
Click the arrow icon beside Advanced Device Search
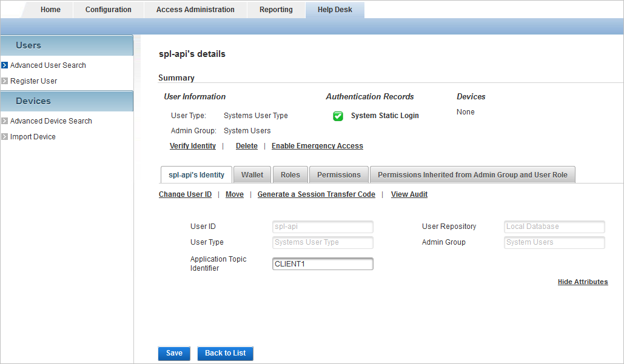click(x=4, y=121)
